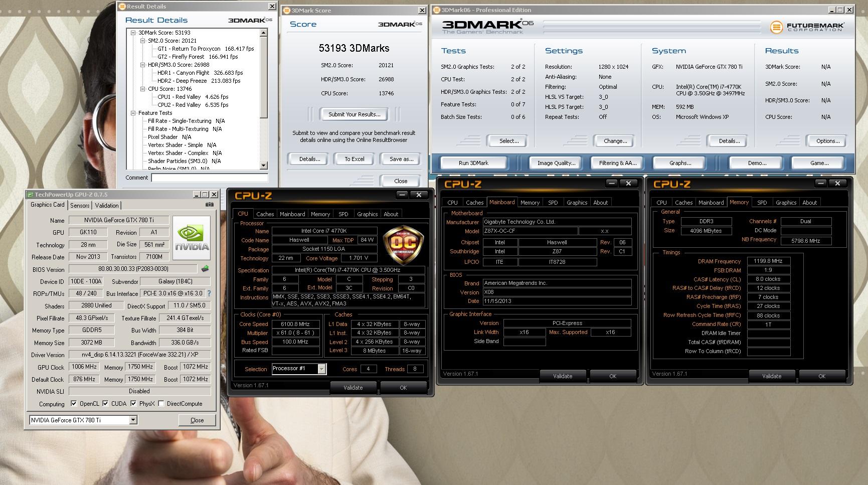This screenshot has width=868, height=485.
Task: Click the Save as button
Action: click(x=402, y=159)
